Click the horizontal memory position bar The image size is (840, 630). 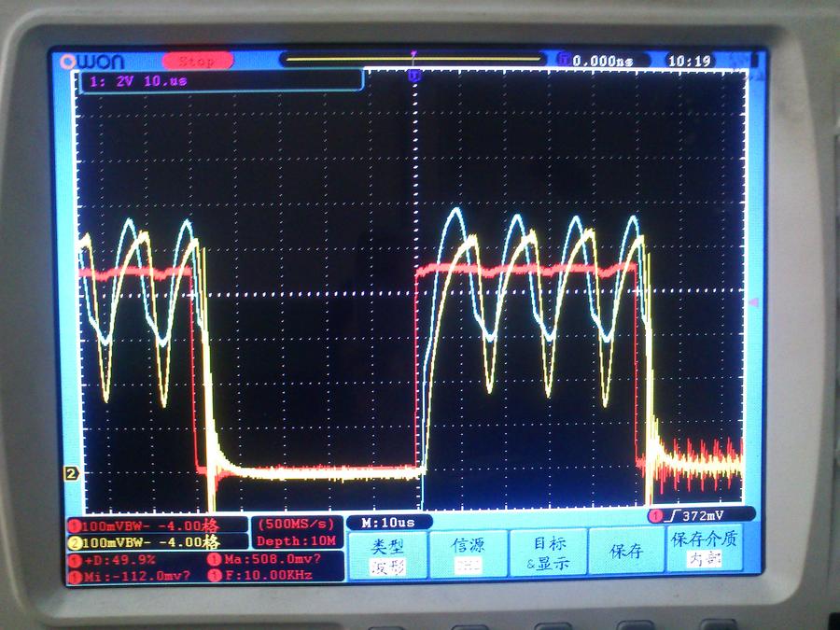[413, 60]
